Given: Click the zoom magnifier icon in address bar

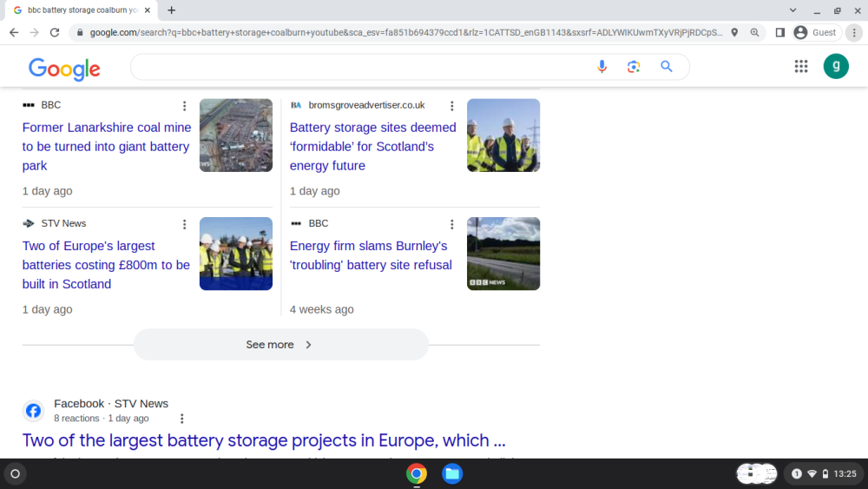Looking at the screenshot, I should (x=754, y=33).
